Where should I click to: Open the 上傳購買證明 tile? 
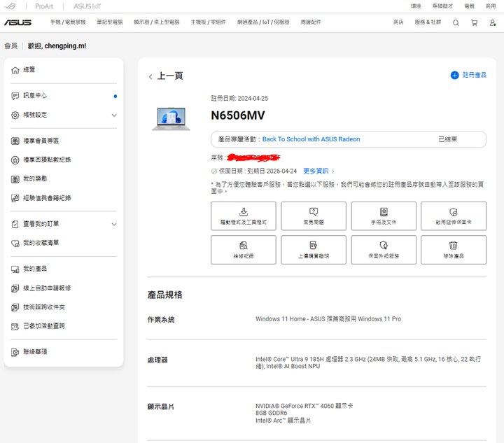pyautogui.click(x=314, y=250)
